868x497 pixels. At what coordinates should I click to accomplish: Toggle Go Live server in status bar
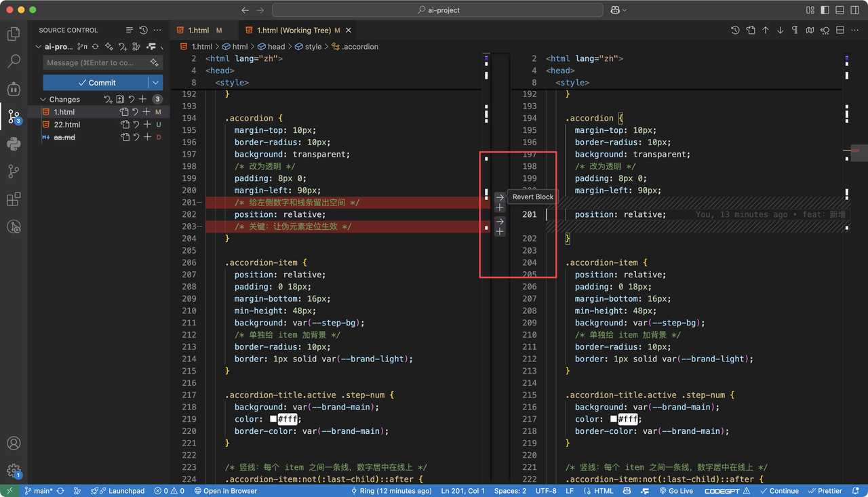(676, 491)
